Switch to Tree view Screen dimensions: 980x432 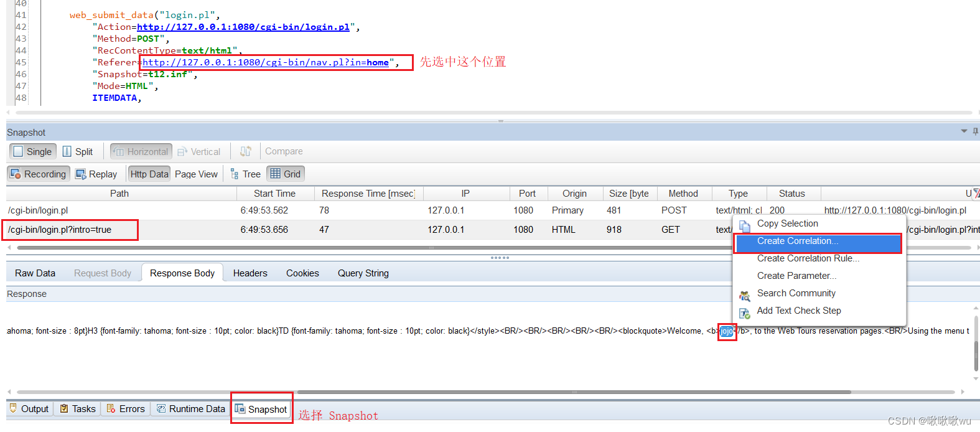[x=246, y=174]
